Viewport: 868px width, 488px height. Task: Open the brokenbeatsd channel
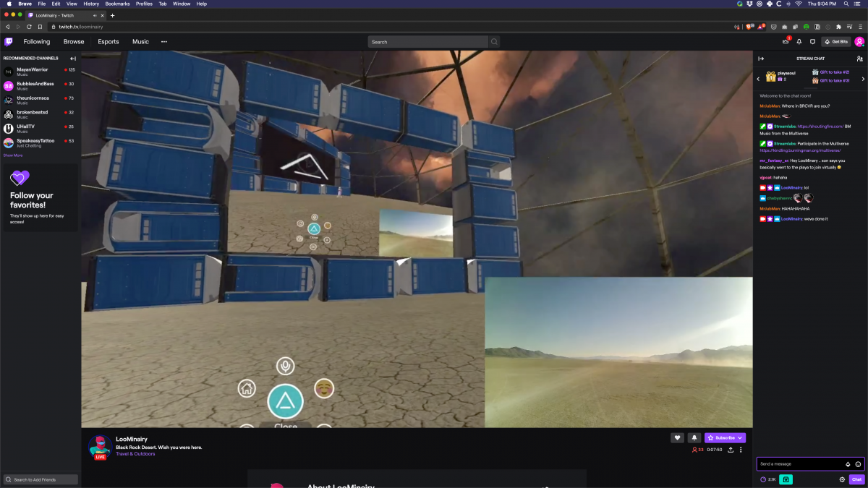pyautogui.click(x=40, y=114)
